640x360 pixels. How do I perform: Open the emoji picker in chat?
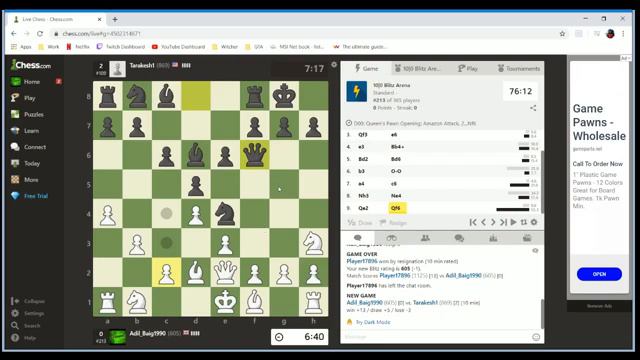tap(536, 337)
